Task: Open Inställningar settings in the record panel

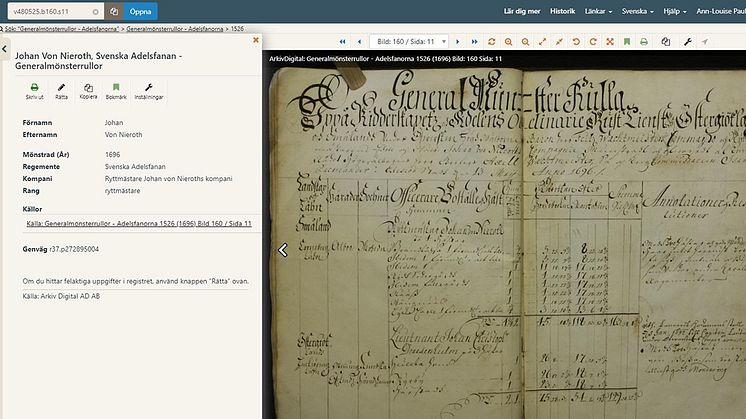Action: (x=149, y=91)
